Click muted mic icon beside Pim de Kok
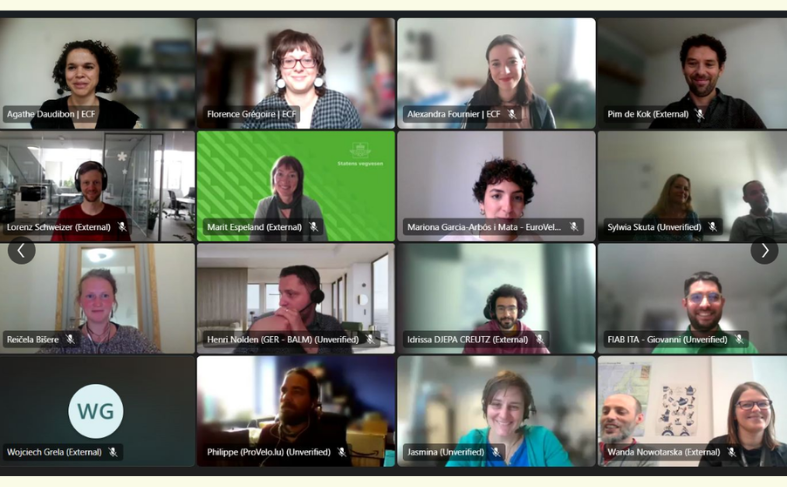Image resolution: width=787 pixels, height=487 pixels. coord(700,114)
